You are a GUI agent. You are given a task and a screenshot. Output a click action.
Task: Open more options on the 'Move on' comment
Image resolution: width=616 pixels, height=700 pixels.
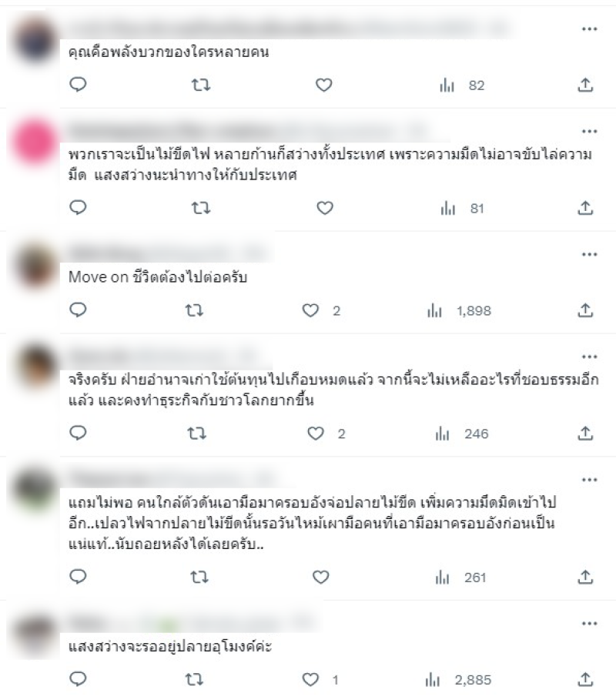coord(590,254)
